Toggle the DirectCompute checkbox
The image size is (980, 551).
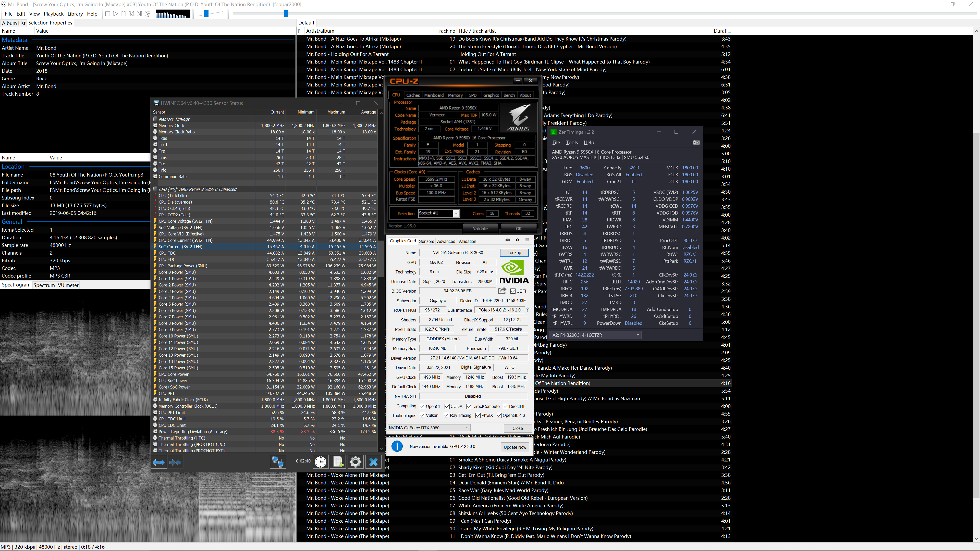click(469, 407)
